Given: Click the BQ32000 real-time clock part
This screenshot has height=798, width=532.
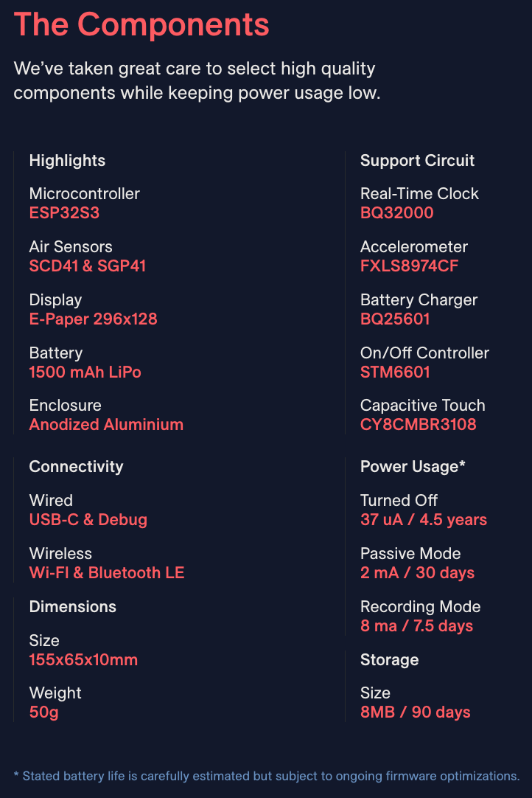Looking at the screenshot, I should [396, 213].
